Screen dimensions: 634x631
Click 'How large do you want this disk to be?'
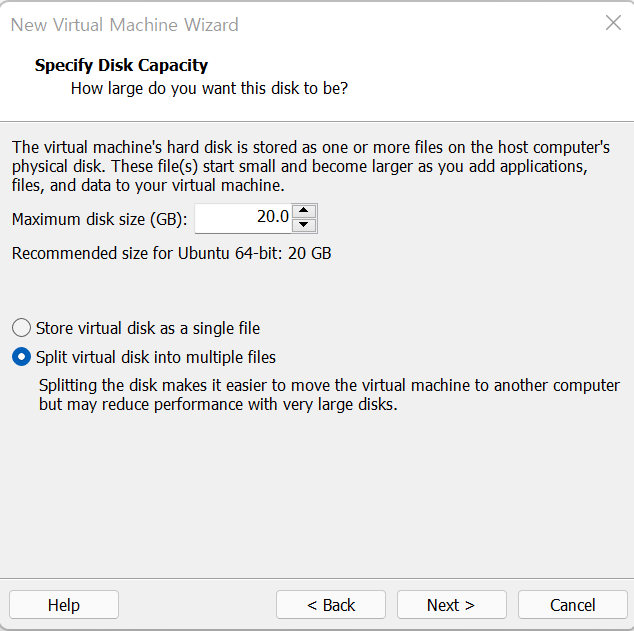[x=209, y=88]
